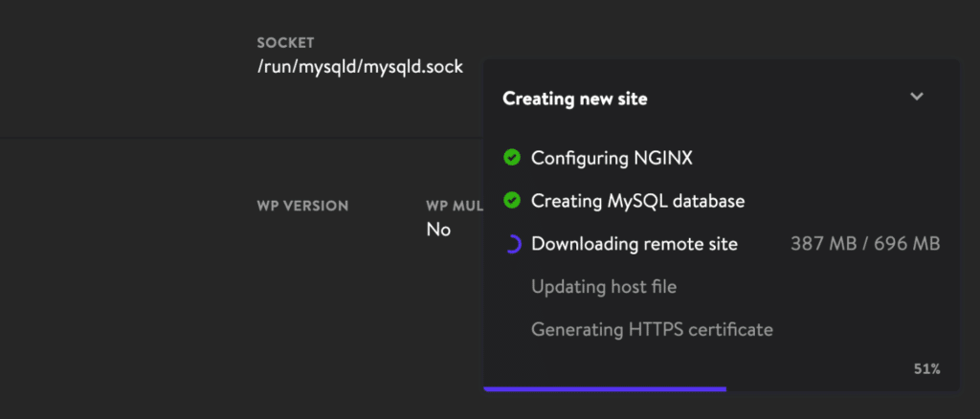The image size is (980, 419).
Task: Click the 51% progress percentage
Action: [x=926, y=369]
